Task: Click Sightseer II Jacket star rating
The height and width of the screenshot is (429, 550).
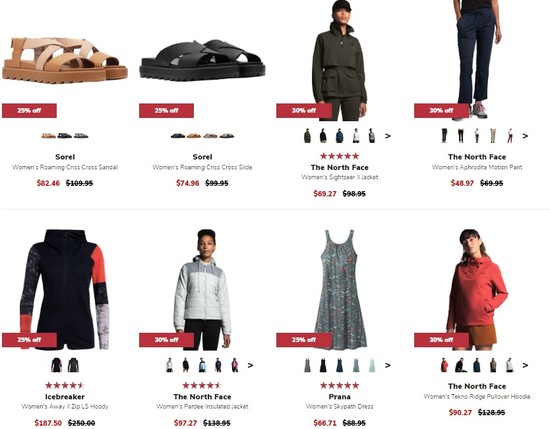Action: (340, 156)
